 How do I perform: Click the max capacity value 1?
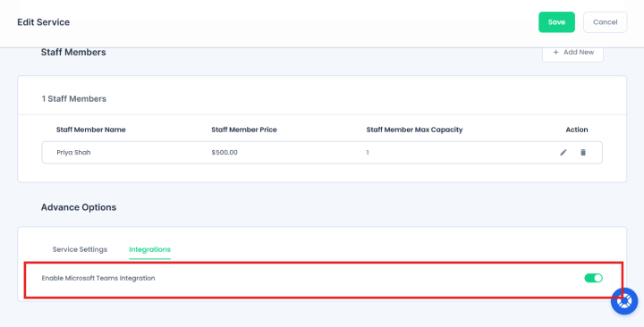pyautogui.click(x=368, y=153)
